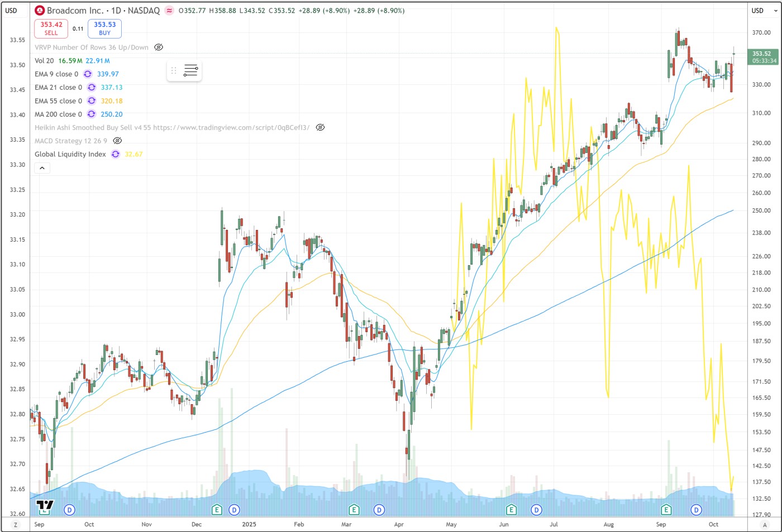Viewport: 782px width, 532px height.
Task: Collapse the indicator legend list
Action: pos(42,168)
